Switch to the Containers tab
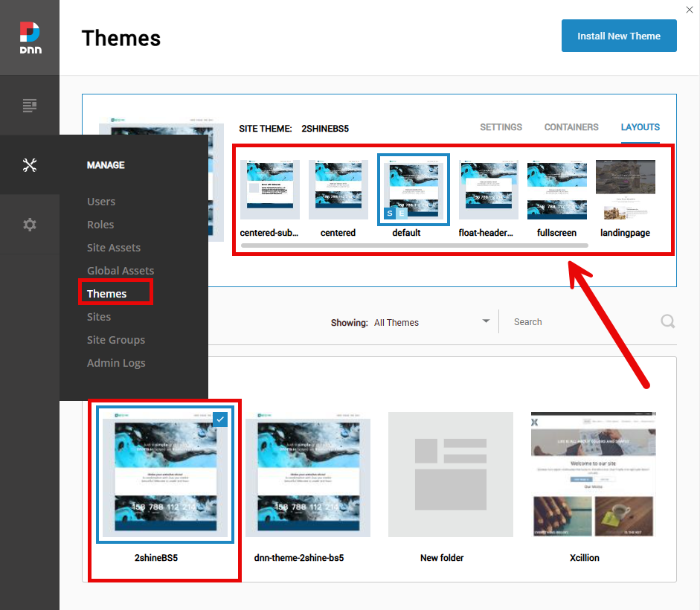This screenshot has width=700, height=610. pyautogui.click(x=571, y=127)
